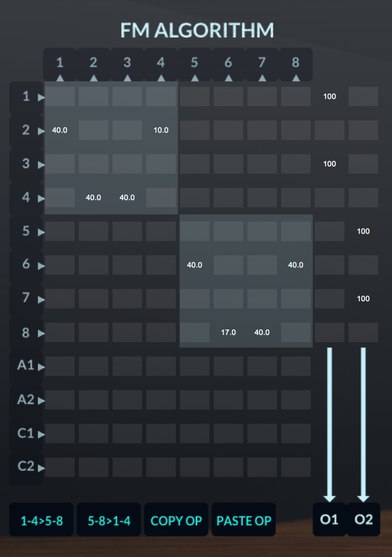Click the column 1 operator header
The height and width of the screenshot is (557, 392).
click(60, 64)
